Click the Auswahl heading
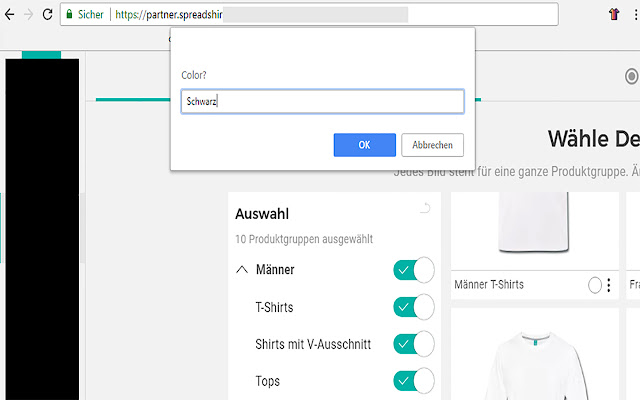This screenshot has height=400, width=640. coord(262,214)
